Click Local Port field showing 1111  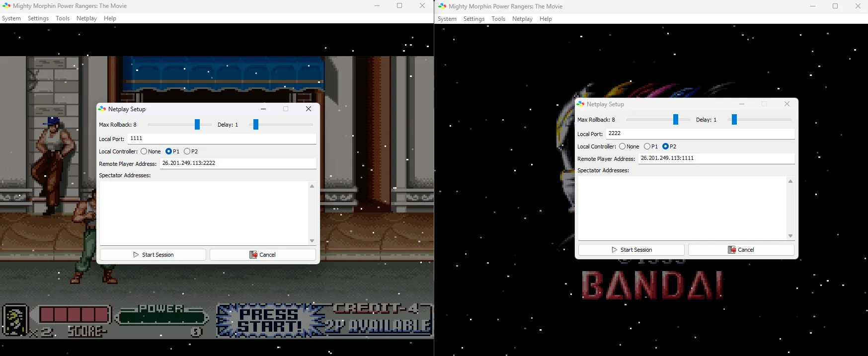(222, 139)
